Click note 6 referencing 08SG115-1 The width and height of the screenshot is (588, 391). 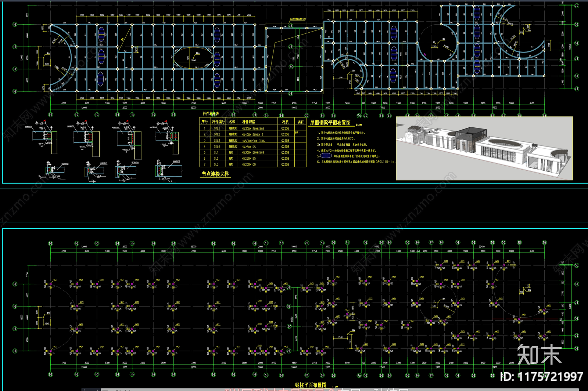(356, 162)
